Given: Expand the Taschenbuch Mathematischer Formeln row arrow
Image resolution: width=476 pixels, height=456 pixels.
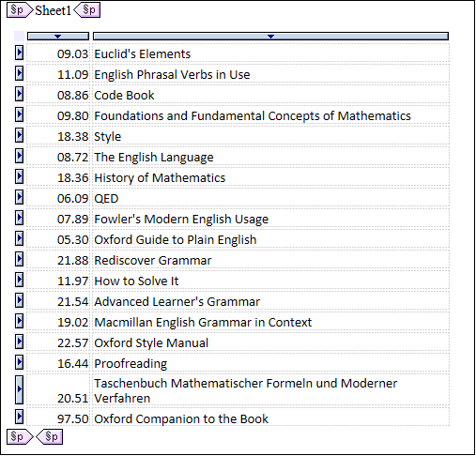Looking at the screenshot, I should [20, 389].
